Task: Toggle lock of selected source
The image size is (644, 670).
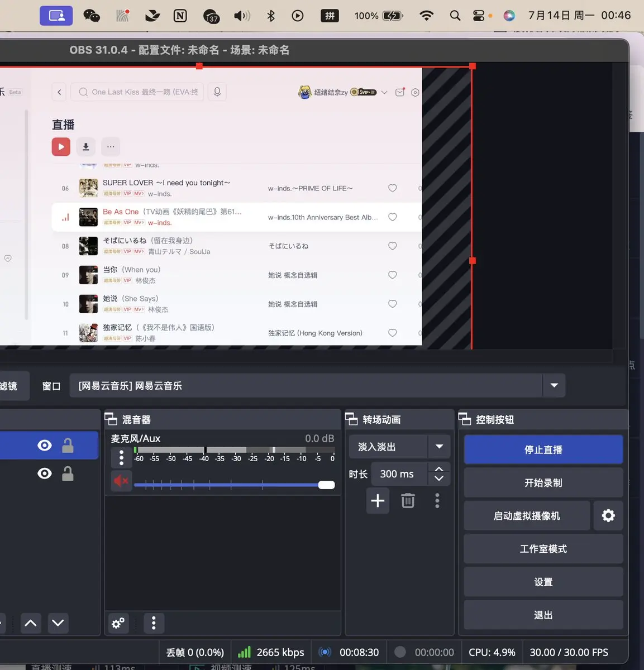Action: 68,445
